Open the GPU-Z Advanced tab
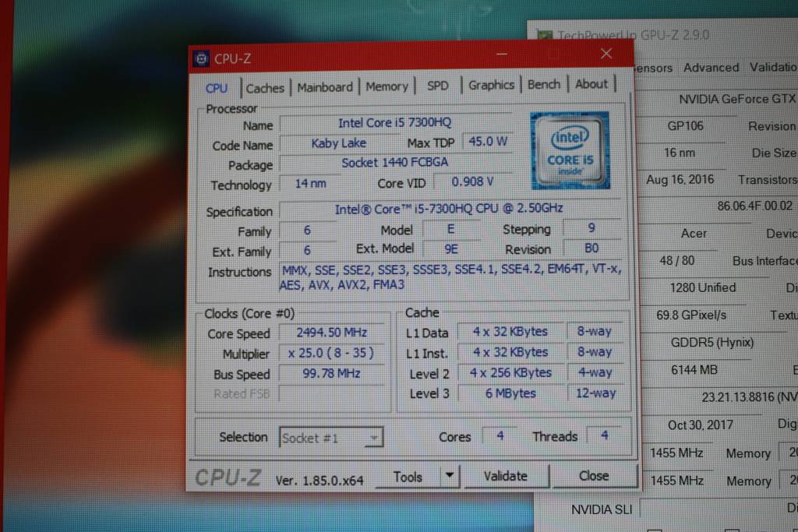Image resolution: width=798 pixels, height=532 pixels. (x=710, y=68)
